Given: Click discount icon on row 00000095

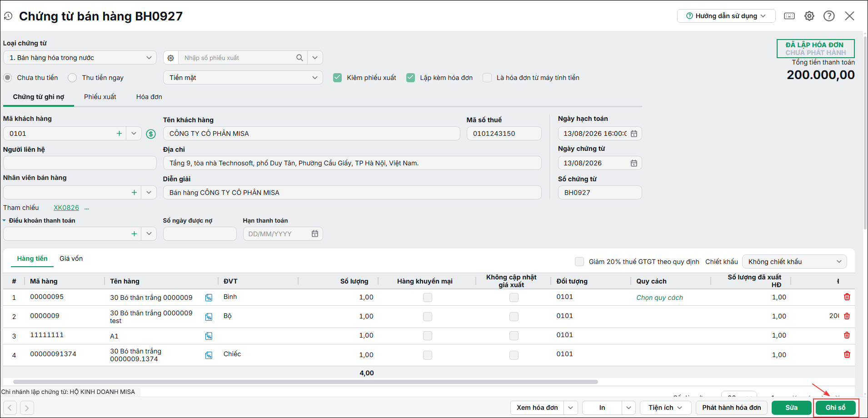Looking at the screenshot, I should pos(209,298).
